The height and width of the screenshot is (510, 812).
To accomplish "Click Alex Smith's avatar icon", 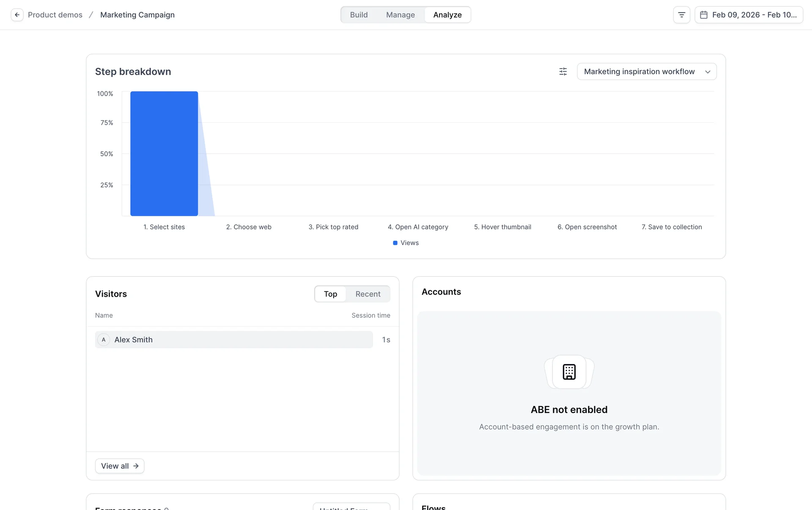I will [x=104, y=340].
